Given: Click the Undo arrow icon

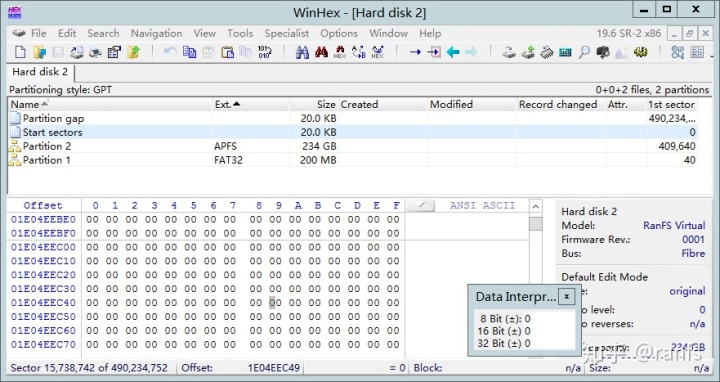Looking at the screenshot, I should [170, 52].
